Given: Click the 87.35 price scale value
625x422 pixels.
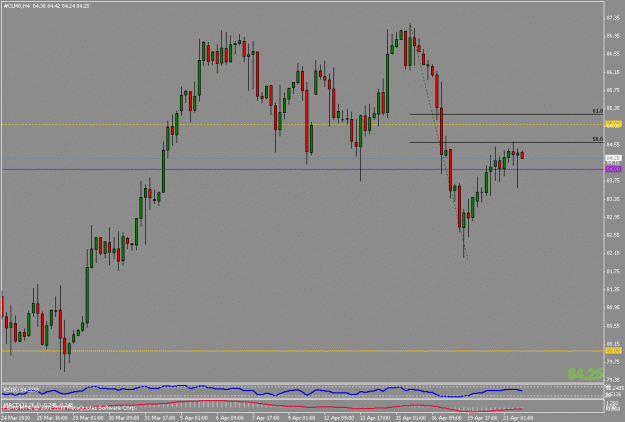Looking at the screenshot, I should (x=613, y=18).
